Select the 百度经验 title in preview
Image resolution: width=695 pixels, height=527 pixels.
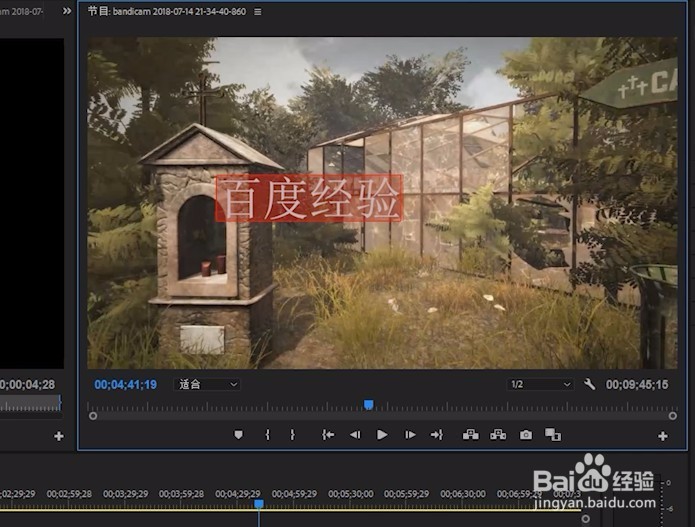309,198
